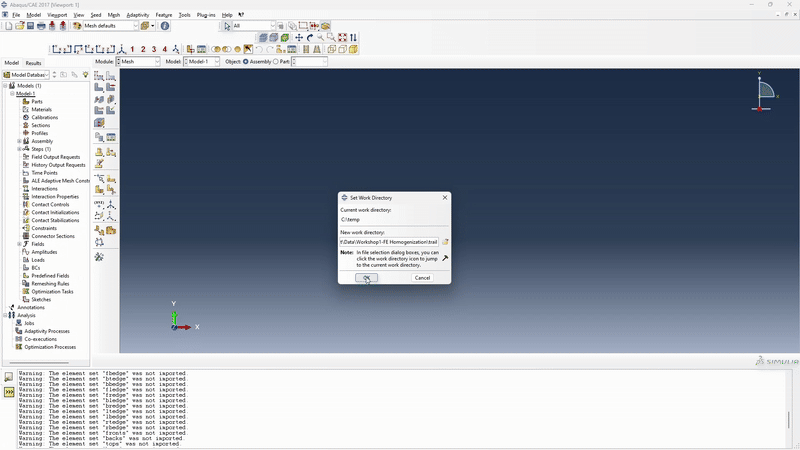This screenshot has height=450, width=800.
Task: Expand the Assembly tree node
Action: (x=19, y=141)
